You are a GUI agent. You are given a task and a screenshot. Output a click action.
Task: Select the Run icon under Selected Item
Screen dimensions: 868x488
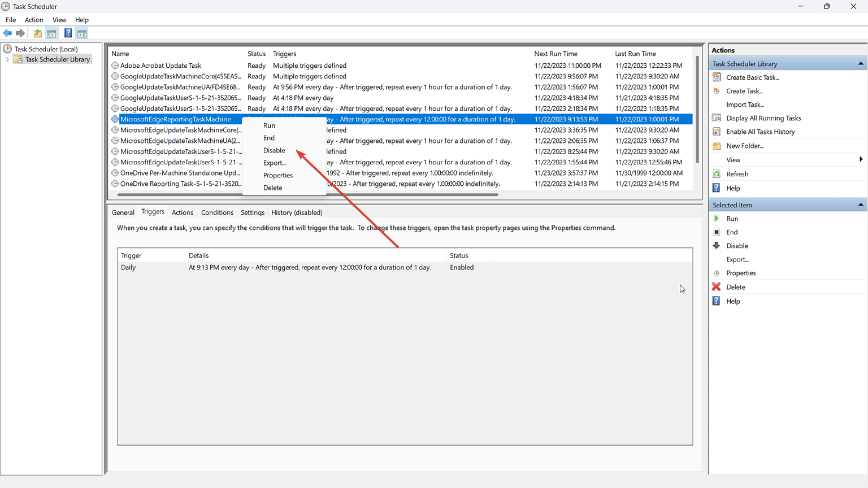pyautogui.click(x=717, y=219)
